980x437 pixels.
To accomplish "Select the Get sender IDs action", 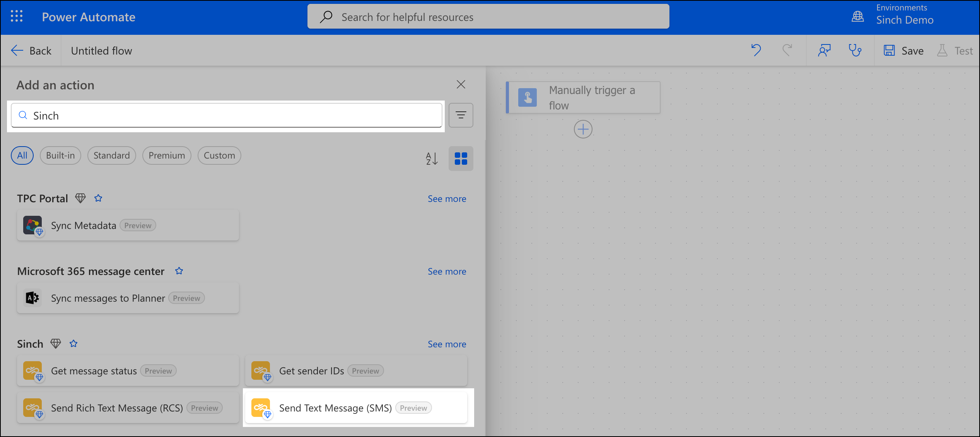I will click(356, 371).
